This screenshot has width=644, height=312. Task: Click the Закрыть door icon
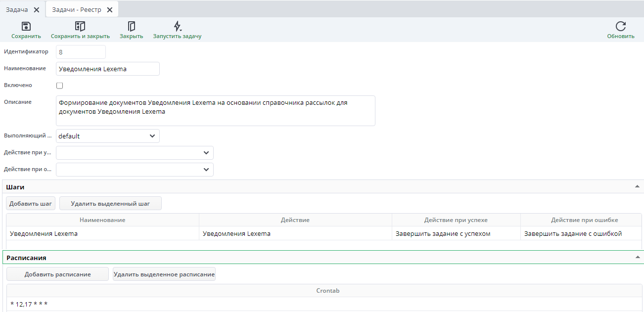pyautogui.click(x=131, y=26)
